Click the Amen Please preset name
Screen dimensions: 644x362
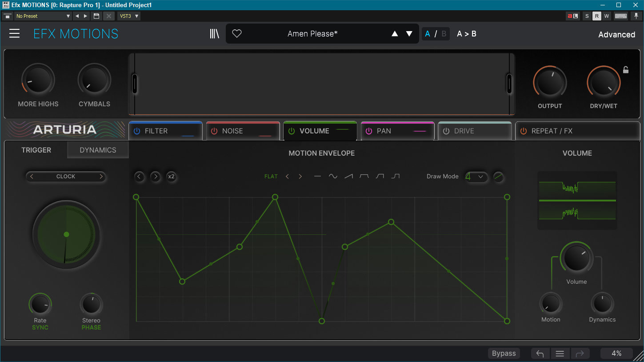pos(312,34)
